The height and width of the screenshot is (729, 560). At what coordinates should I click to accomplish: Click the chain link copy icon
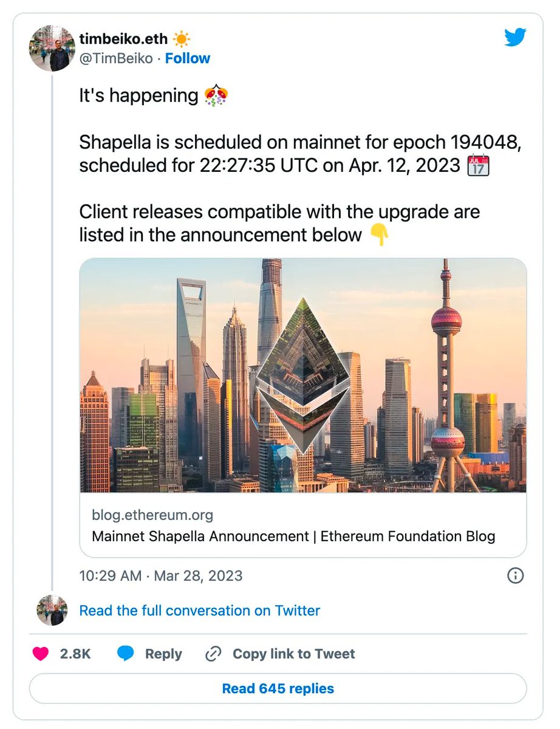pos(213,654)
